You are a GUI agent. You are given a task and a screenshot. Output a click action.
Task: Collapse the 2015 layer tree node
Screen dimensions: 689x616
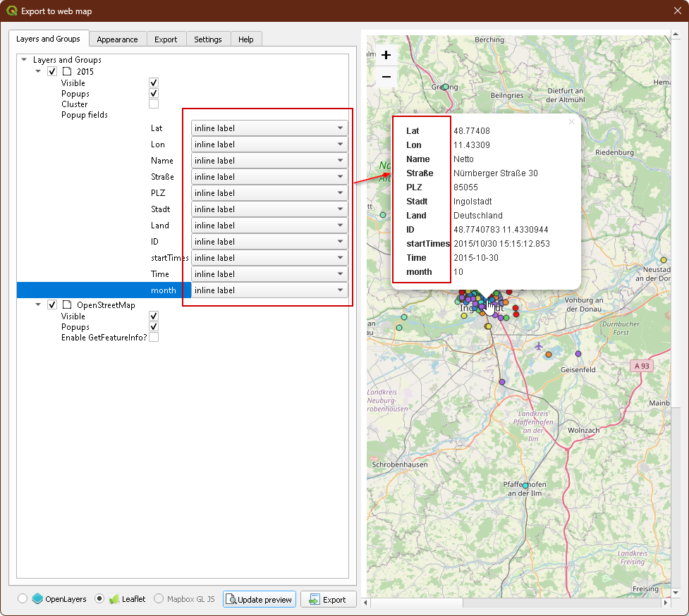39,71
